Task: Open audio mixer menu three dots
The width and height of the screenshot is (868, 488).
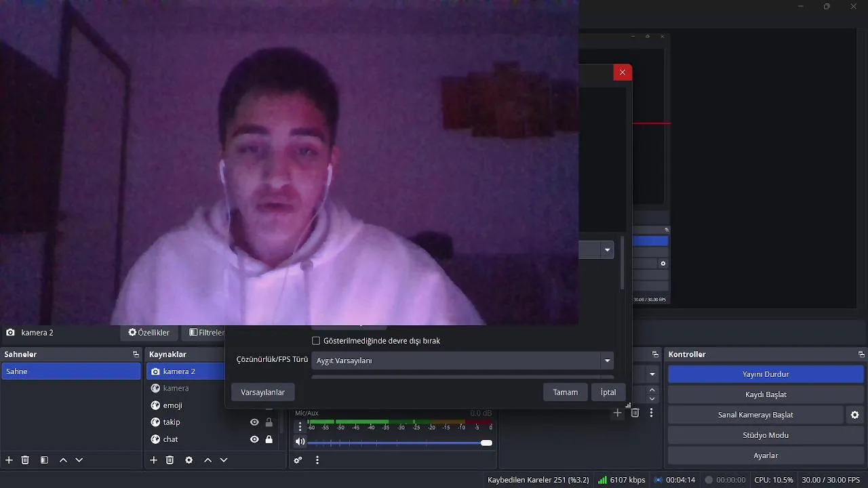Action: [317, 460]
